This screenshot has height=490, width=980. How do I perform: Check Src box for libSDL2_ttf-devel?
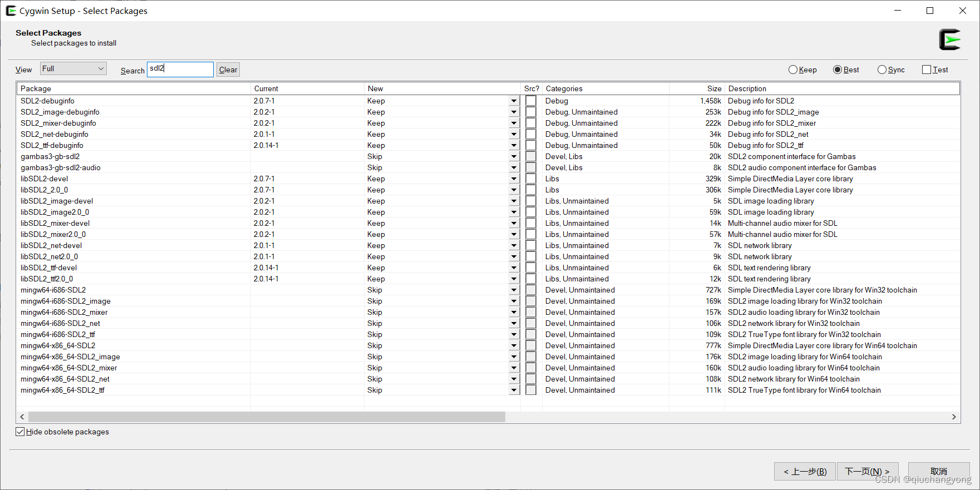pyautogui.click(x=531, y=268)
